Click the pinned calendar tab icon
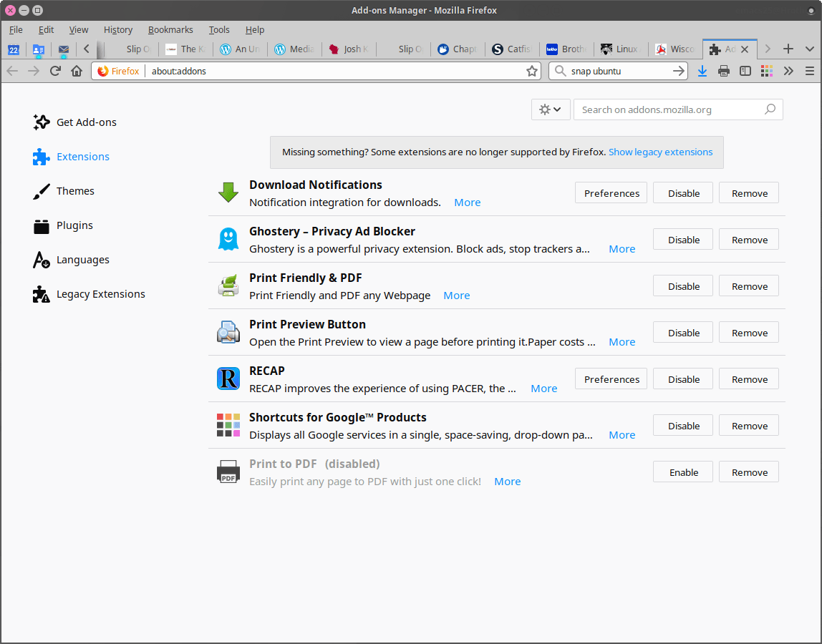 pyautogui.click(x=14, y=49)
